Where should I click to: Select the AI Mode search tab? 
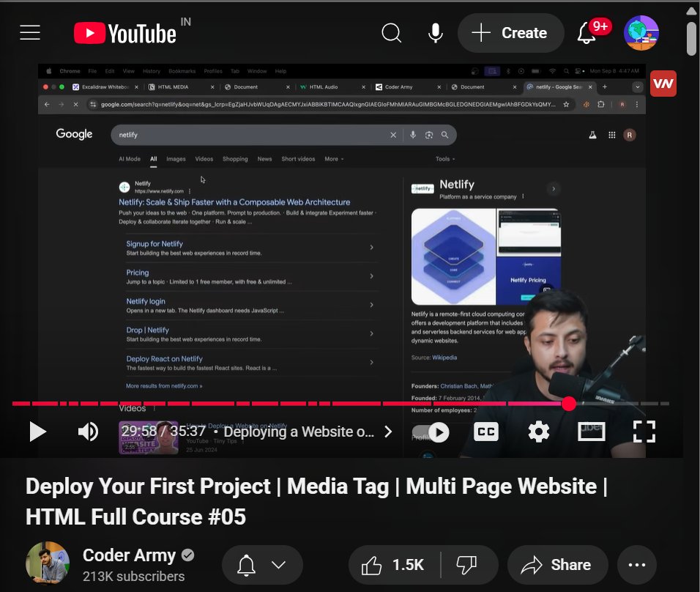point(130,159)
